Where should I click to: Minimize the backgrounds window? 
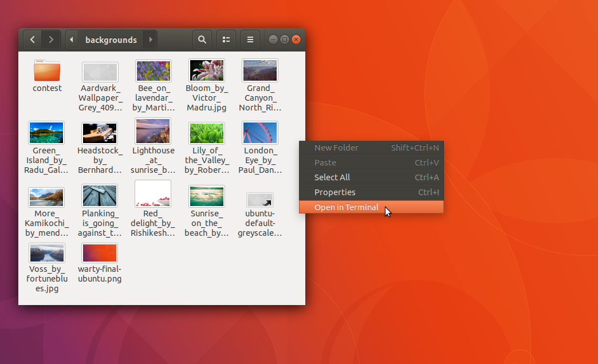(x=273, y=39)
